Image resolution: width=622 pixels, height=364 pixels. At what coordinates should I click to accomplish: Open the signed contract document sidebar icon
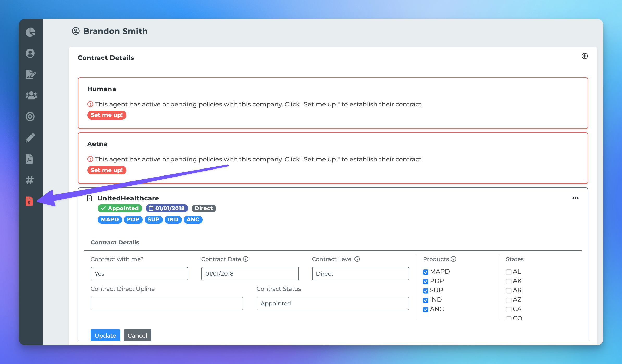point(30,74)
